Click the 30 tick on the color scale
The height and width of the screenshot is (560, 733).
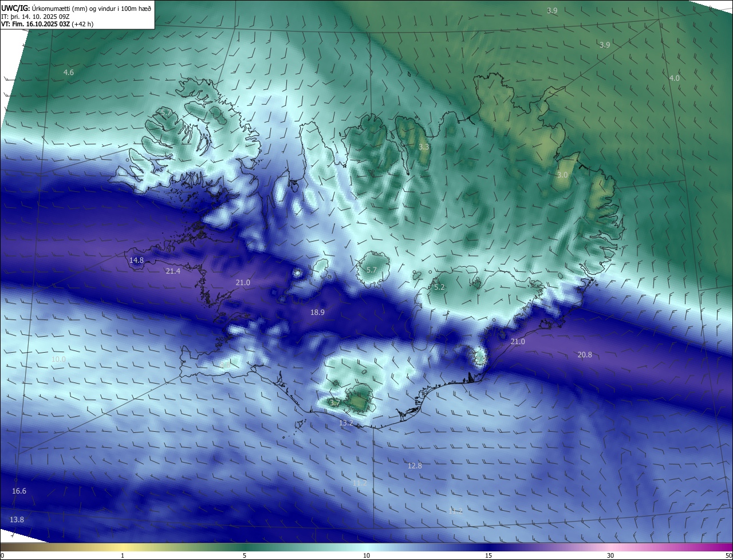coord(610,556)
